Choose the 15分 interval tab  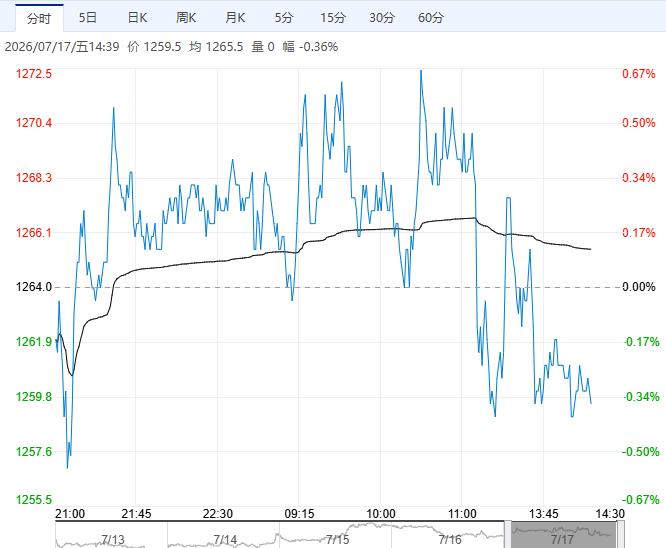click(x=333, y=17)
